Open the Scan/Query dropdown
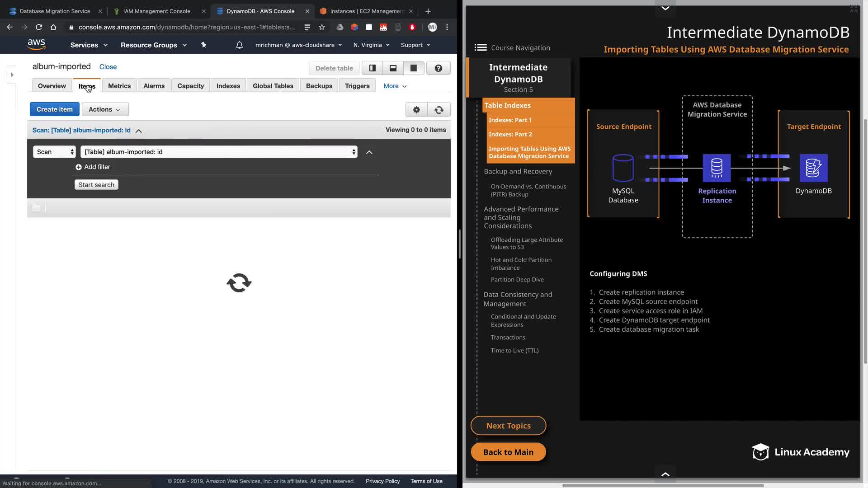The width and height of the screenshot is (868, 488). [54, 152]
